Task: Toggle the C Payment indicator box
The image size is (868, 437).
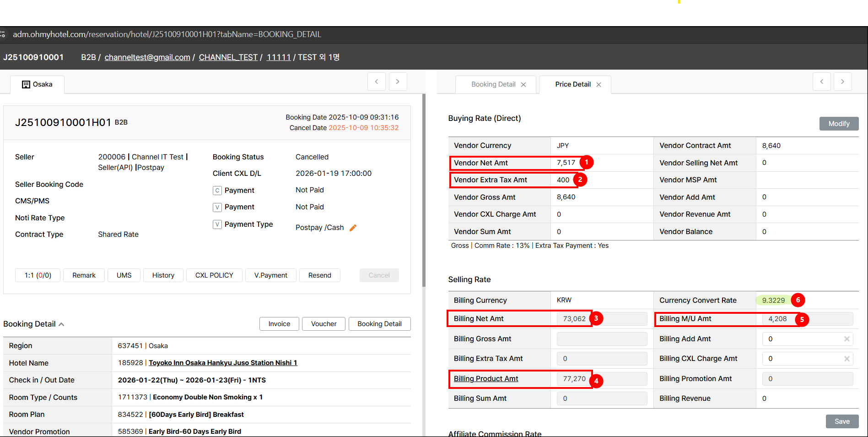Action: (x=217, y=191)
